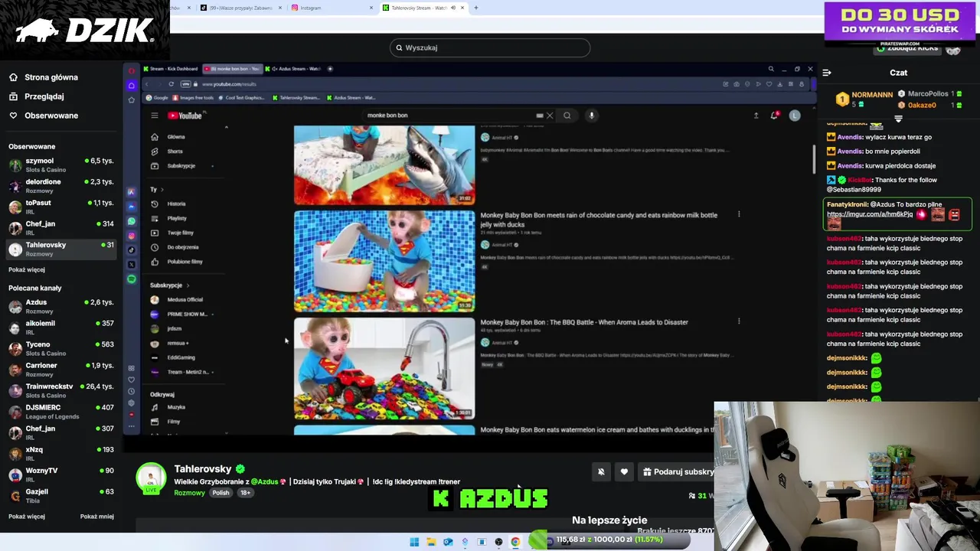Click YouTube search magnifier button
Image resolution: width=980 pixels, height=551 pixels.
(567, 116)
